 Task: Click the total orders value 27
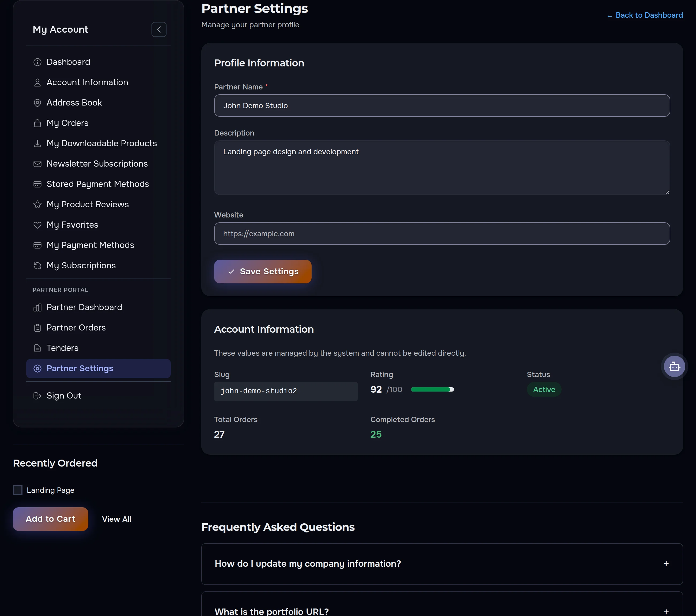219,434
